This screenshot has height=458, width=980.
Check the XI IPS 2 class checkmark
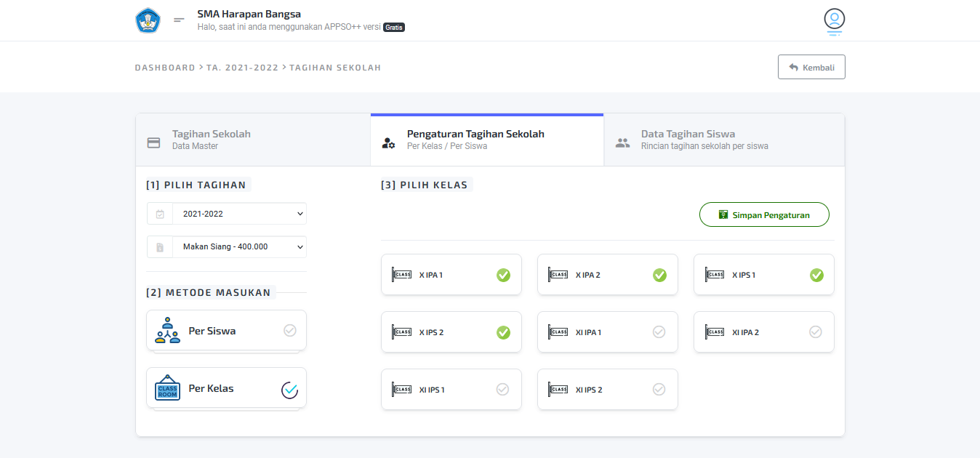[x=659, y=390]
